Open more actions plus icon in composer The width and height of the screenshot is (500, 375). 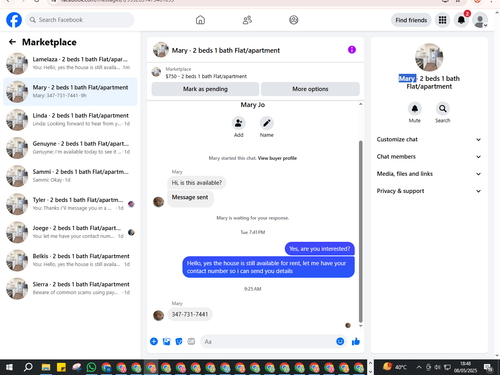coord(154,341)
